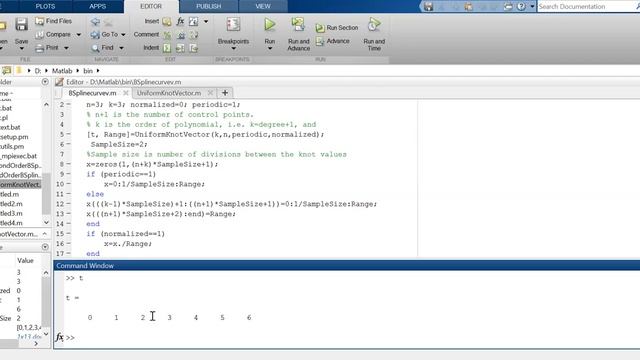This screenshot has height=360, width=640.
Task: Click the comment percent icon
Action: click(167, 35)
